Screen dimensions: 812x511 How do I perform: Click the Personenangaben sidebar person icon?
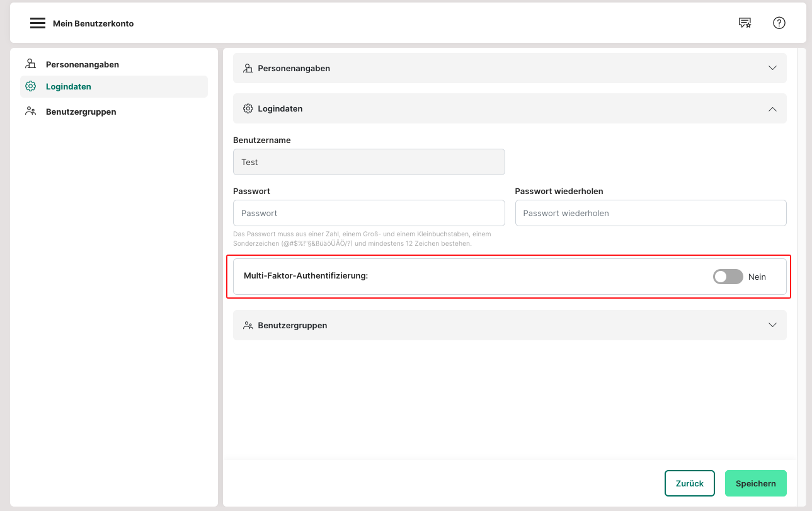click(x=30, y=64)
